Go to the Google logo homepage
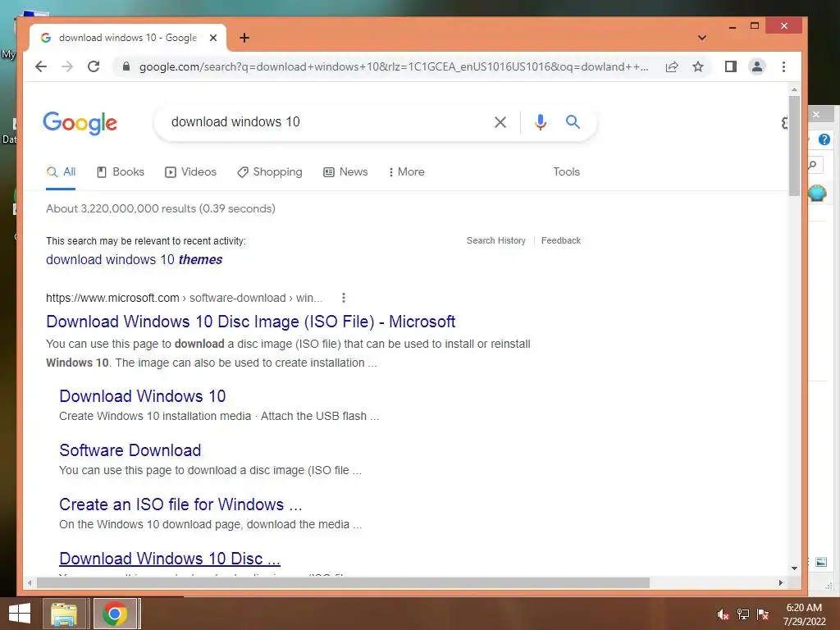 click(80, 123)
